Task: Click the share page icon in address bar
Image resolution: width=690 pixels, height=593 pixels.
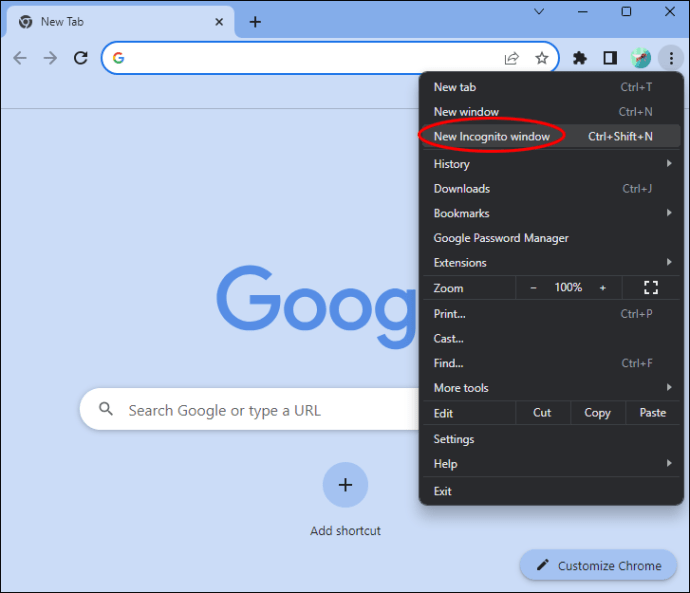Action: pos(511,58)
